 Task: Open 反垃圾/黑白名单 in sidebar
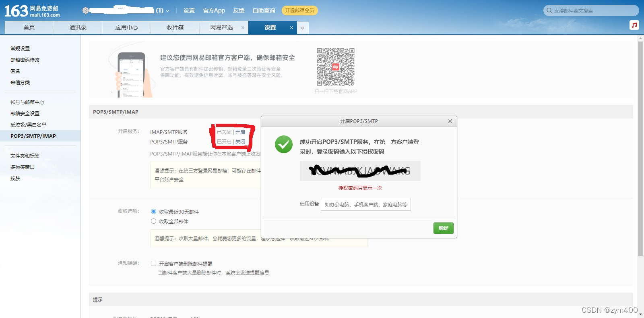[29, 125]
